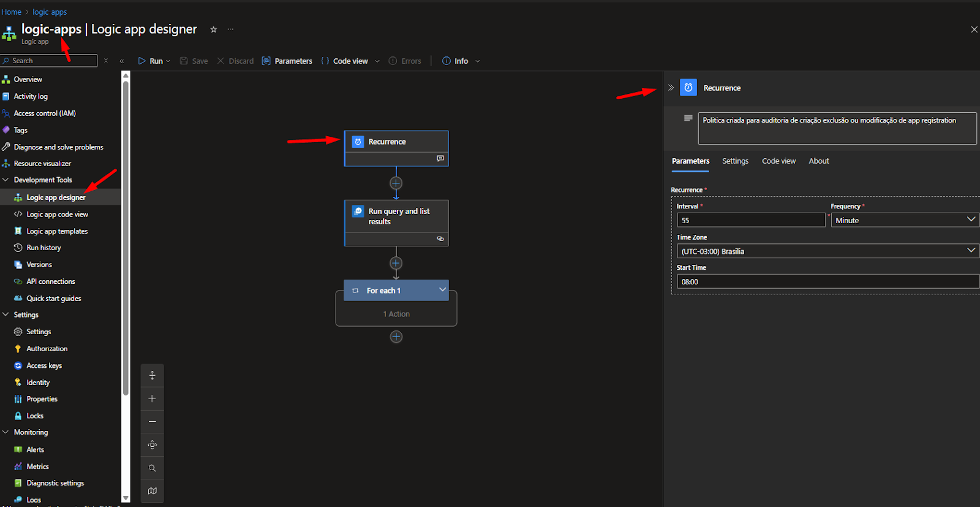The width and height of the screenshot is (980, 507).
Task: Go to Home breadcrumb link
Action: [11, 12]
